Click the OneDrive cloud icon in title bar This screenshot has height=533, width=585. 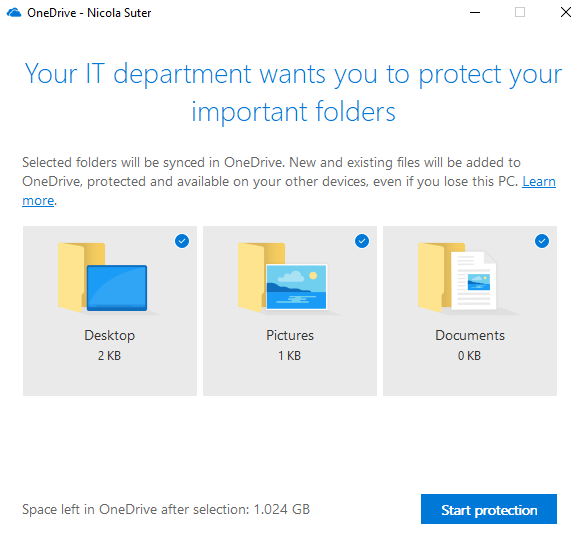point(14,13)
